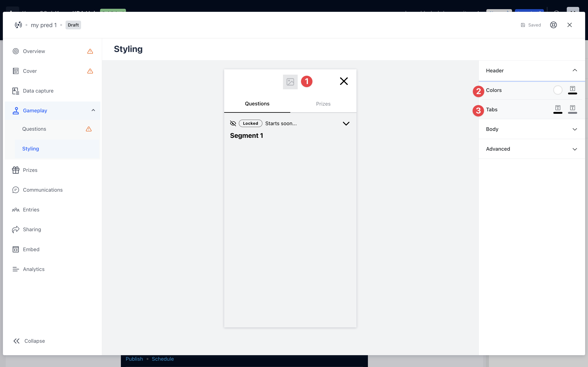This screenshot has height=367, width=588.
Task: Go to Embed section in sidebar
Action: tap(31, 249)
